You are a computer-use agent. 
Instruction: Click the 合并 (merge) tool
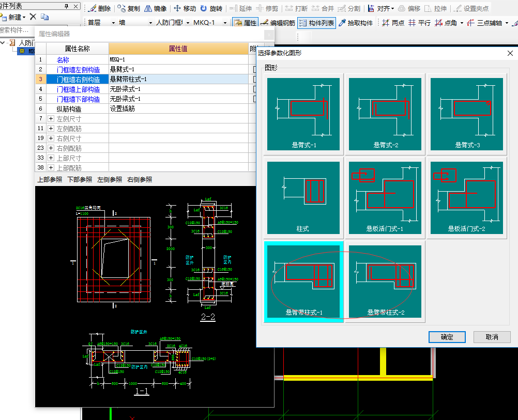(x=323, y=9)
